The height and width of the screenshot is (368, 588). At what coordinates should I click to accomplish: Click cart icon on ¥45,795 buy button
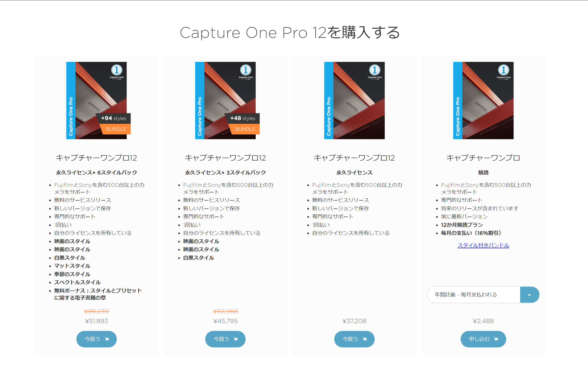pos(236,339)
